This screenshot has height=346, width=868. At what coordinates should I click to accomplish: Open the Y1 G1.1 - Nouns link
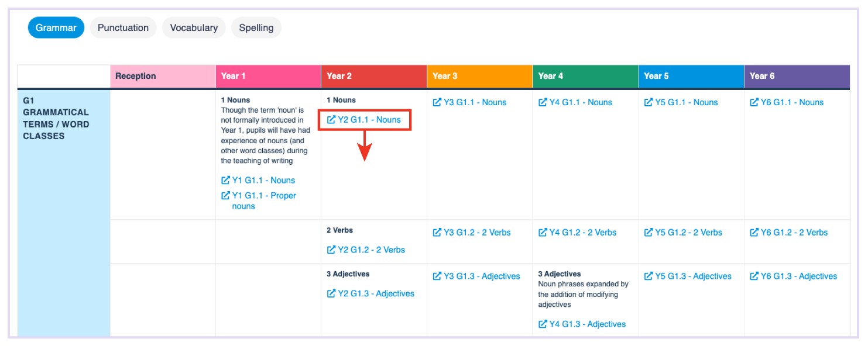(x=263, y=181)
